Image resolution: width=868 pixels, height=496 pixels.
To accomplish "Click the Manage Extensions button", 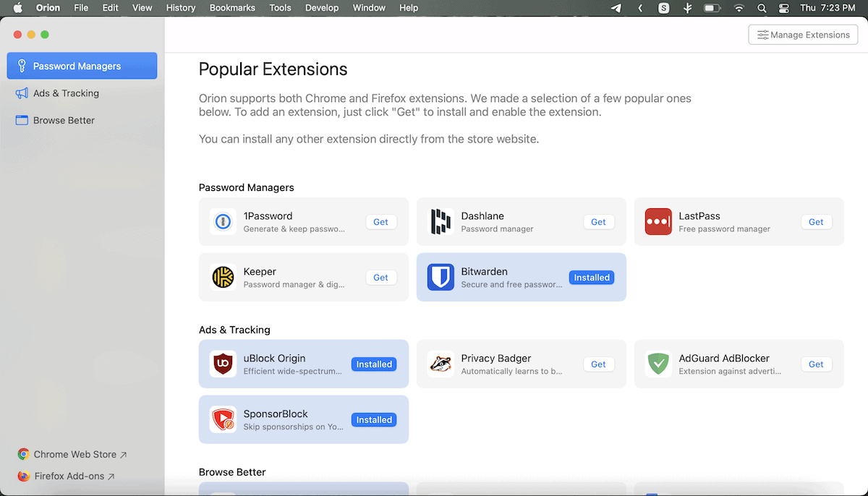I will pyautogui.click(x=803, y=35).
